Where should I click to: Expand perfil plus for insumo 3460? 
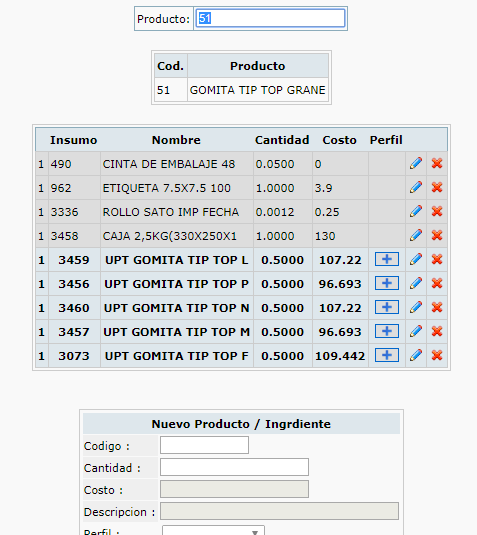click(387, 307)
